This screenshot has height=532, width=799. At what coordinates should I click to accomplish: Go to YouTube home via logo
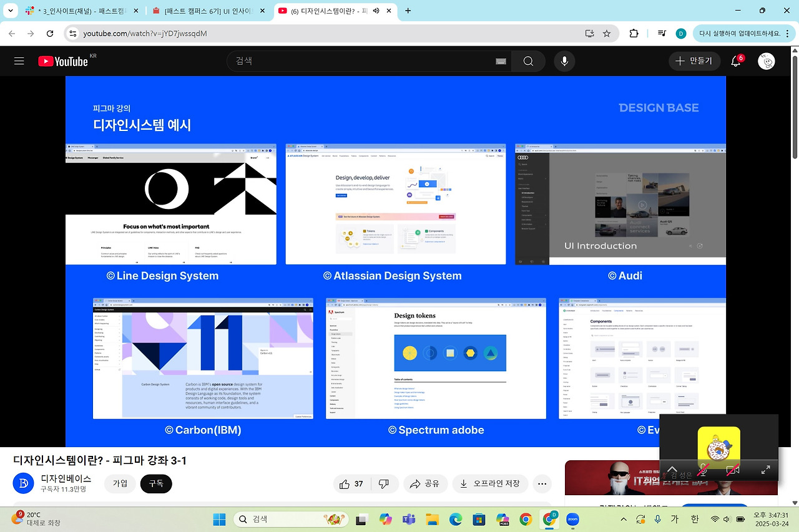(63, 61)
